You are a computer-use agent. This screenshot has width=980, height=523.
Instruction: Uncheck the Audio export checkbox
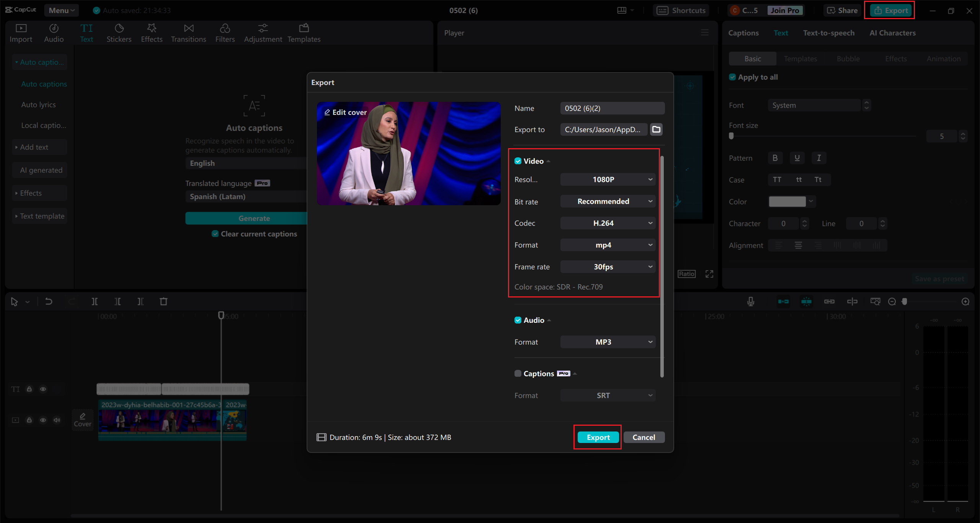[x=518, y=320]
